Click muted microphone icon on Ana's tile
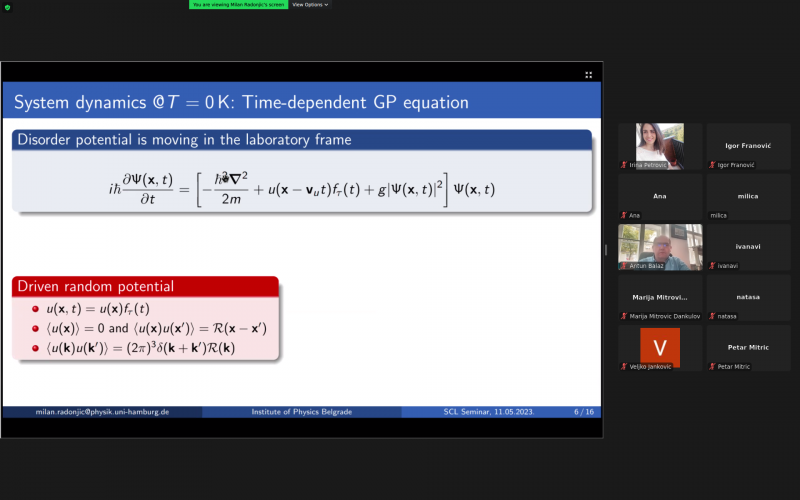The height and width of the screenshot is (500, 800). [x=623, y=215]
